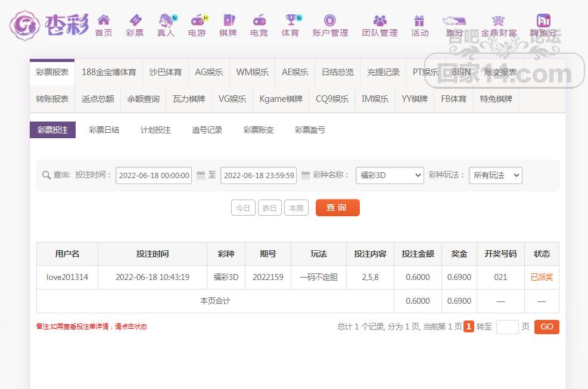Viewport: 588px width, 389px height.
Task: Click the 今日 quick filter button
Action: (243, 208)
